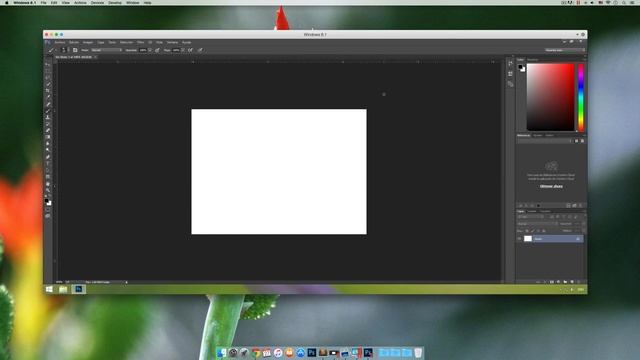Open the brush Flow slider dropdown
The image size is (640, 360).
click(x=182, y=50)
